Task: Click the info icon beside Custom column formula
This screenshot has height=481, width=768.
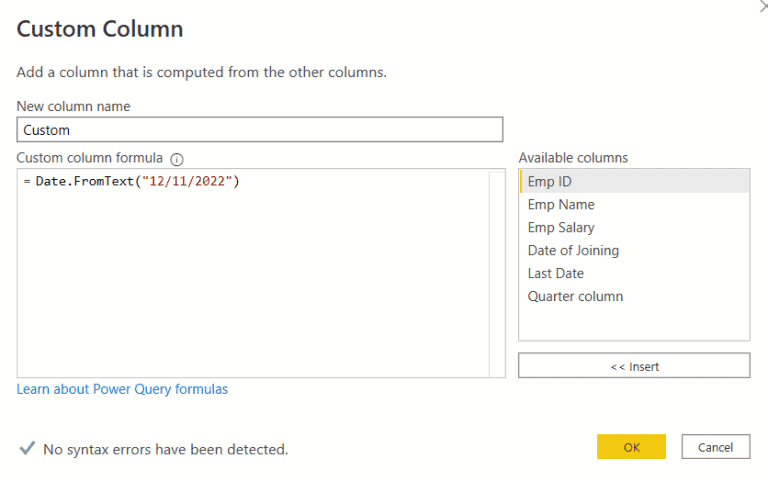Action: coord(177,159)
